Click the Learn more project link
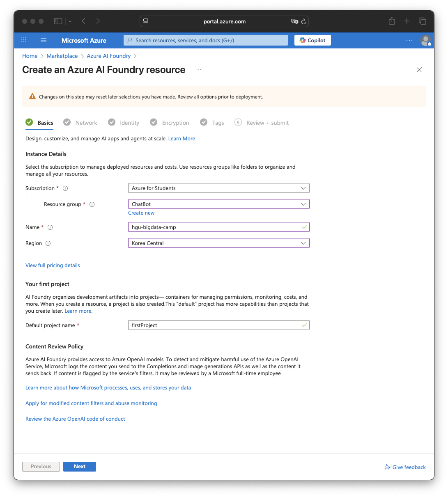 [78, 311]
